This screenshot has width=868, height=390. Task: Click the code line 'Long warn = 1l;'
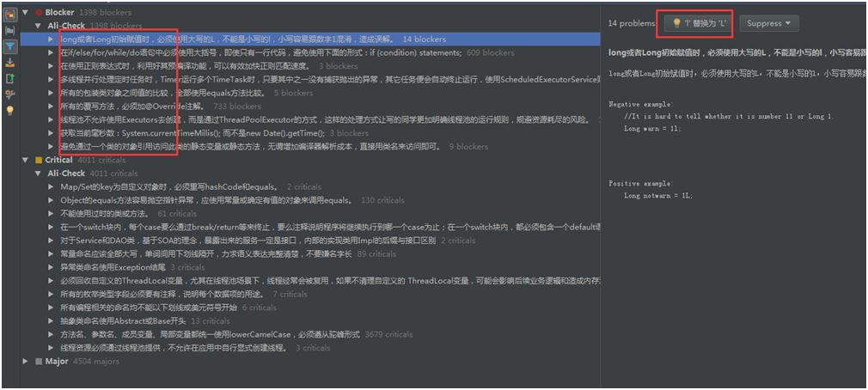(652, 128)
